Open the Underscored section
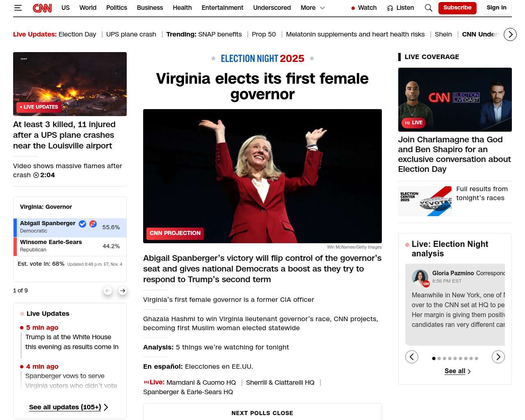525x420 pixels. (x=272, y=8)
